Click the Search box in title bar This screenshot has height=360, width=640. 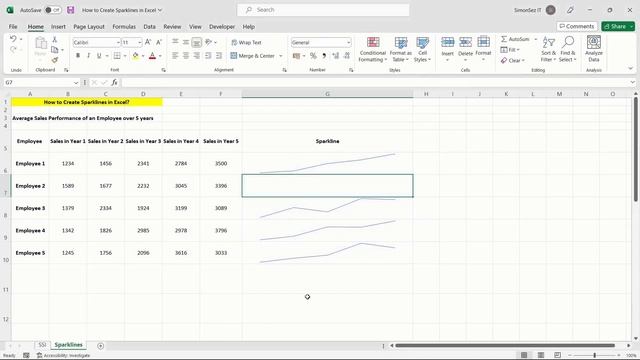323,10
